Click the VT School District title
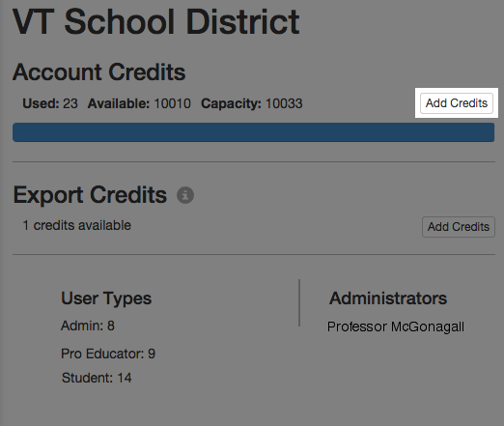 [x=156, y=21]
